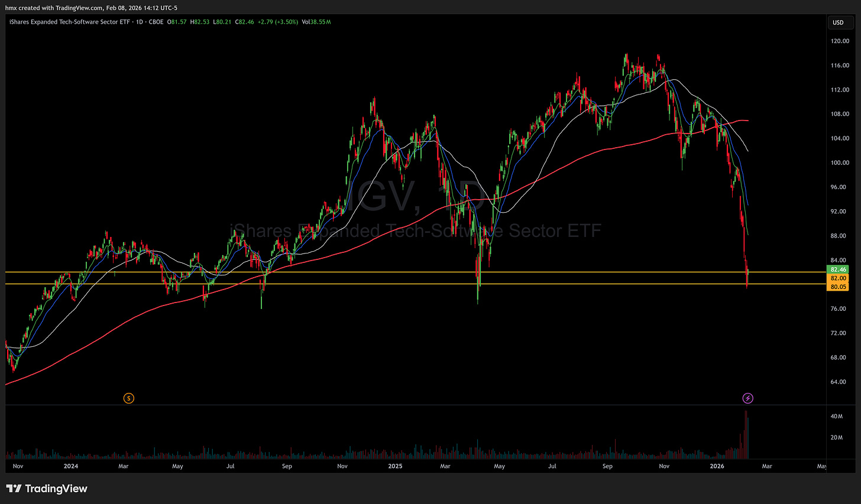This screenshot has width=861, height=504.
Task: Click the 2025 label on time axis
Action: pos(395,466)
